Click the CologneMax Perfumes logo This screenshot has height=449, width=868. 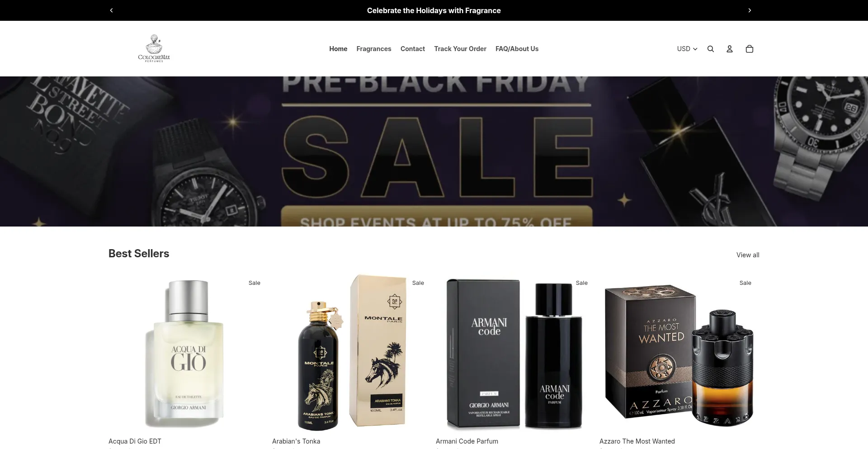click(154, 48)
